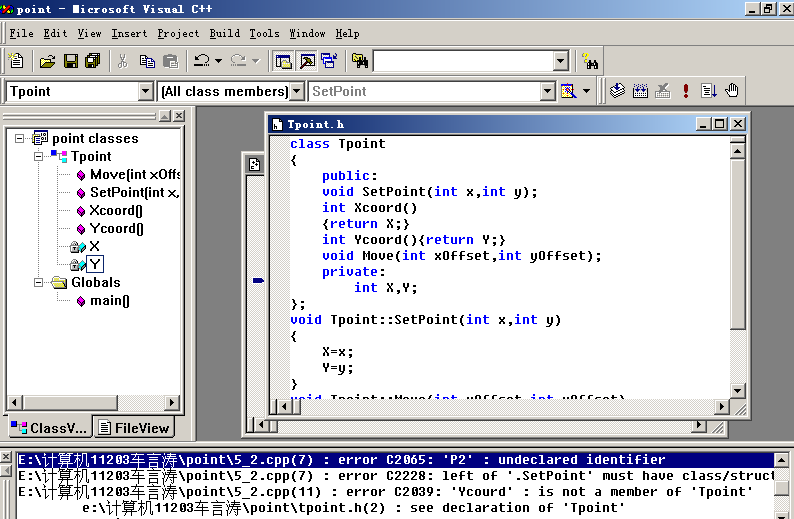Screen dimensions: 794x519
Task: Open the Help menu
Action: pos(347,33)
